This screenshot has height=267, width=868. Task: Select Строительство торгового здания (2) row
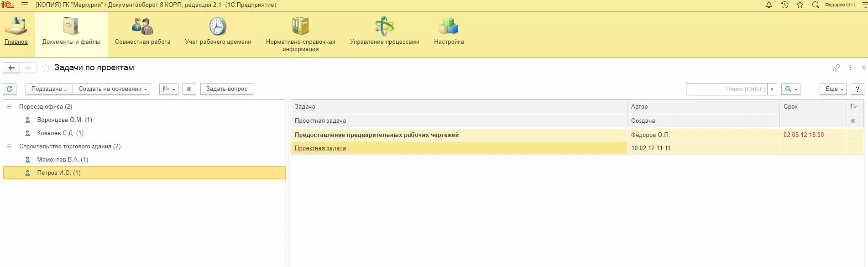[x=144, y=146]
